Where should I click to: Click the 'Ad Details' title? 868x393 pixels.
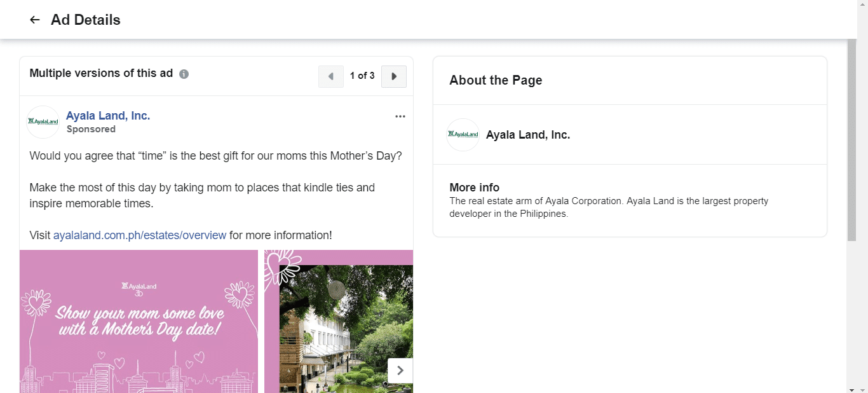[86, 20]
